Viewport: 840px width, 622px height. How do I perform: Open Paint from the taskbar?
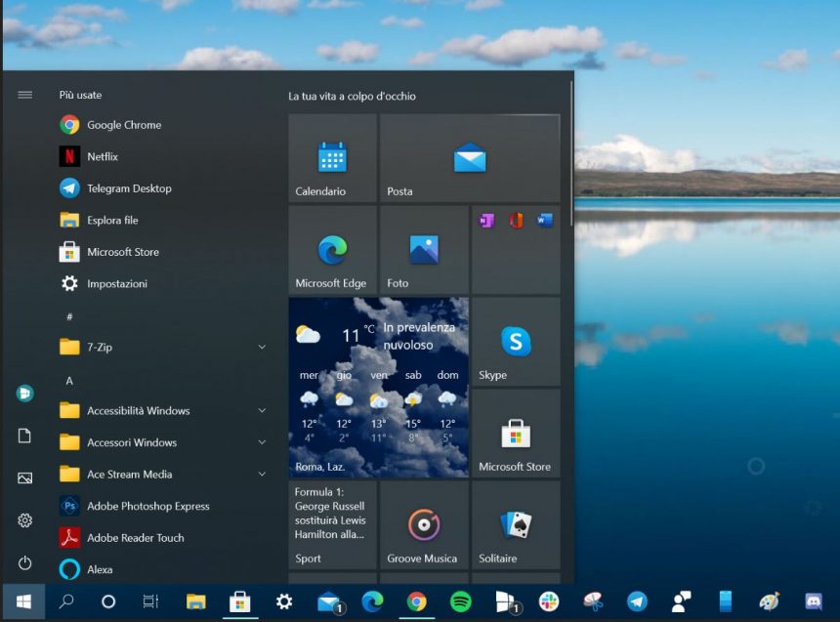[x=770, y=601]
